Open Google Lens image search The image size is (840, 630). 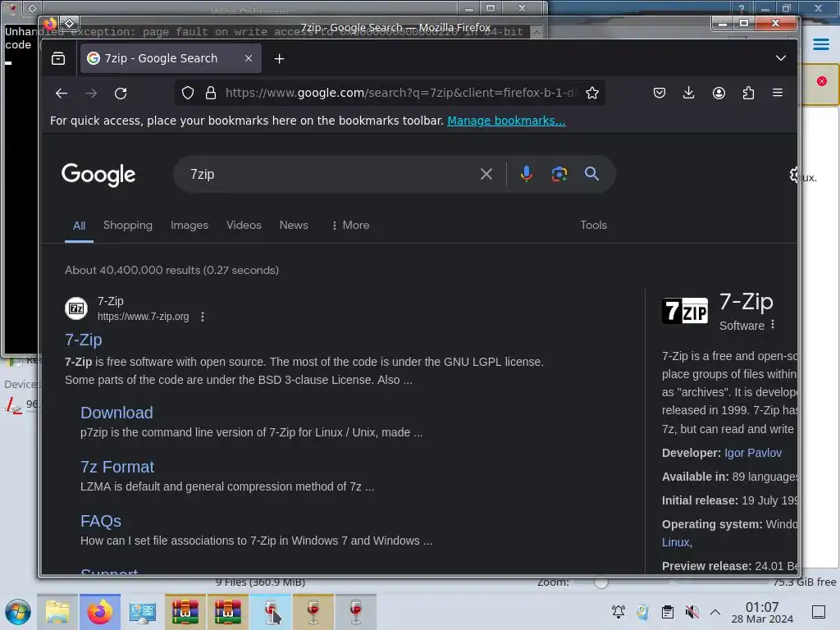(x=559, y=174)
